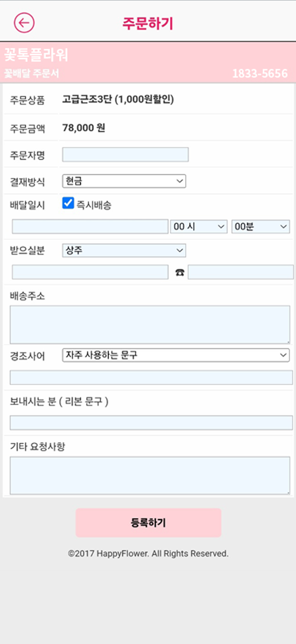Click the recipient phone number field

[x=241, y=272]
